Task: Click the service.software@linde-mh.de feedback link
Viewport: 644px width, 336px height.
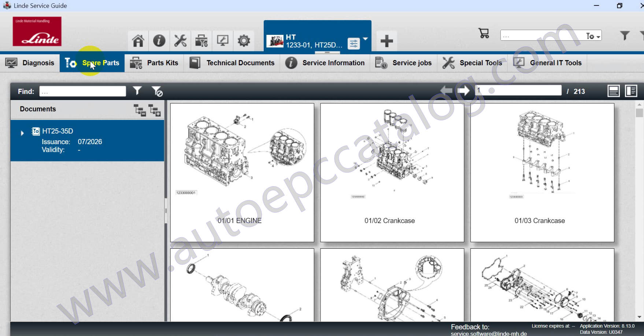Action: point(489,333)
